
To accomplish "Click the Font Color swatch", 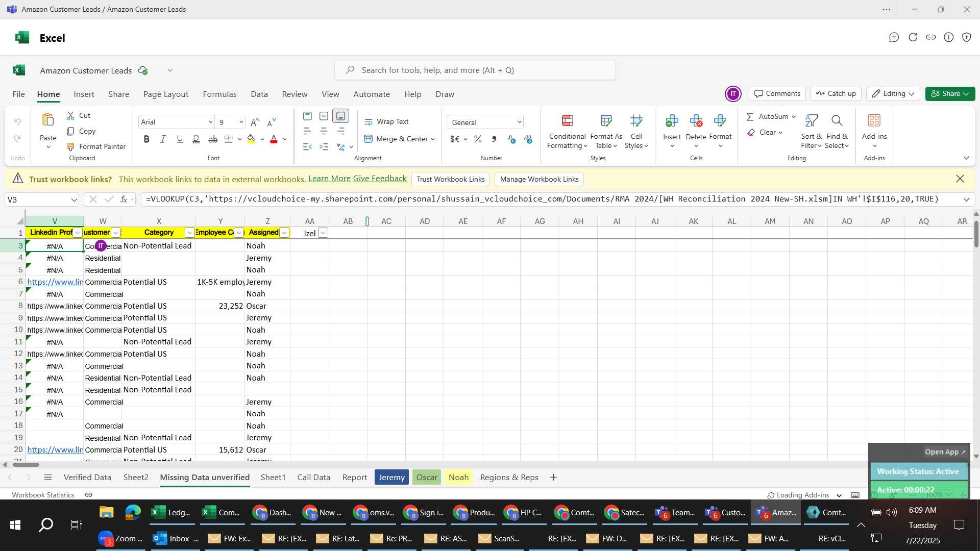I will point(274,139).
